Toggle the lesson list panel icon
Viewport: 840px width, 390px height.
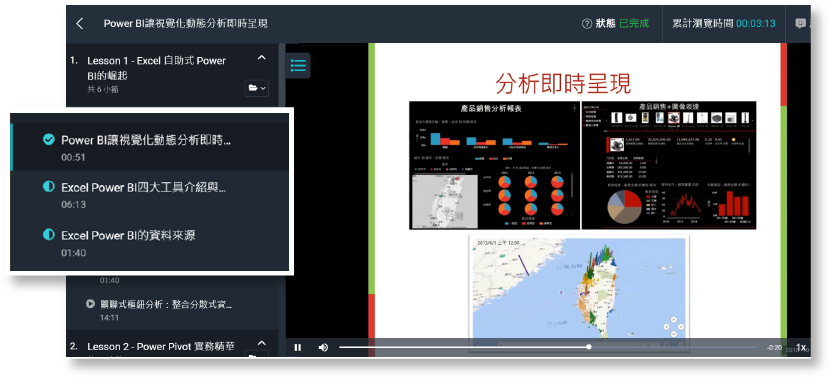coord(298,65)
